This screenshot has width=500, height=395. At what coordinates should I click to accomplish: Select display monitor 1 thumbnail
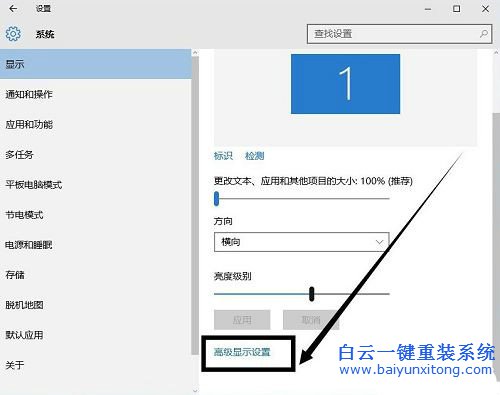click(345, 84)
